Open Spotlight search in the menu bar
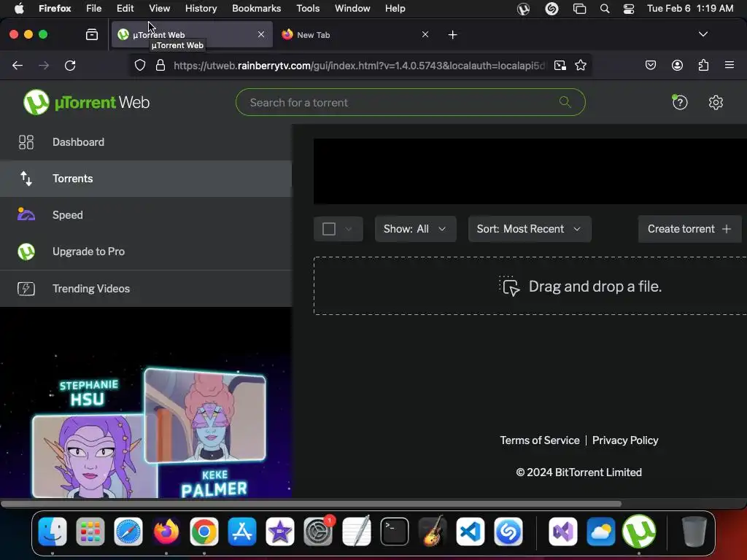 tap(605, 9)
